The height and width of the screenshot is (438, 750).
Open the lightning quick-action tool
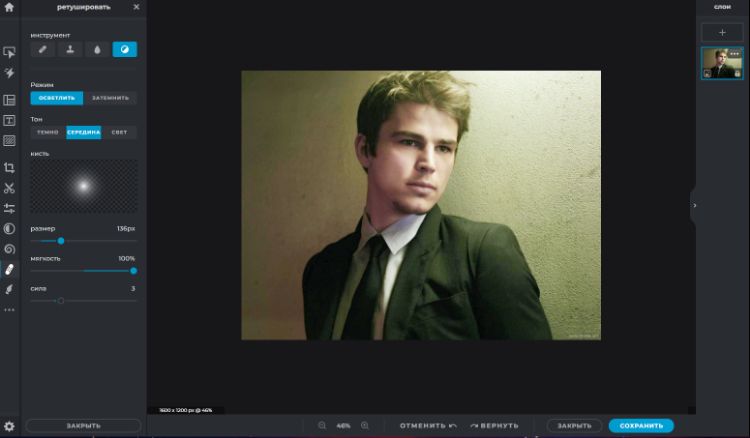click(9, 73)
